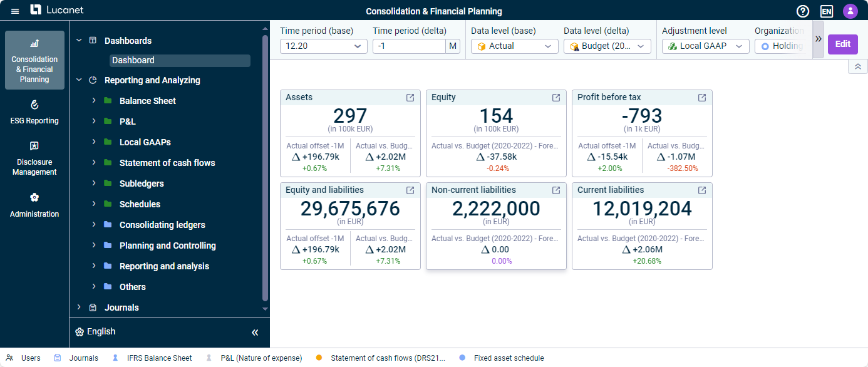Open the Adjustment level dropdown
This screenshot has height=367, width=868.
[x=705, y=46]
